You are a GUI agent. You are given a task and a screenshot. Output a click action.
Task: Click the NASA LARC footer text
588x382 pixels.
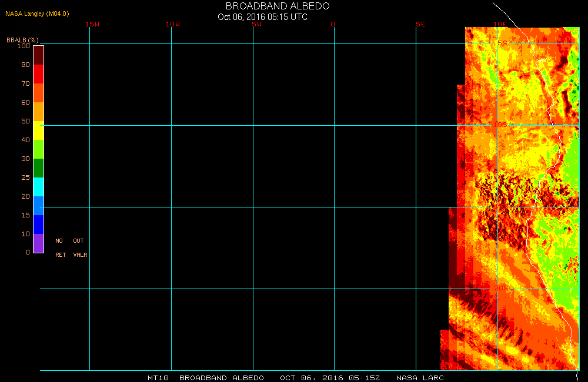(420, 378)
